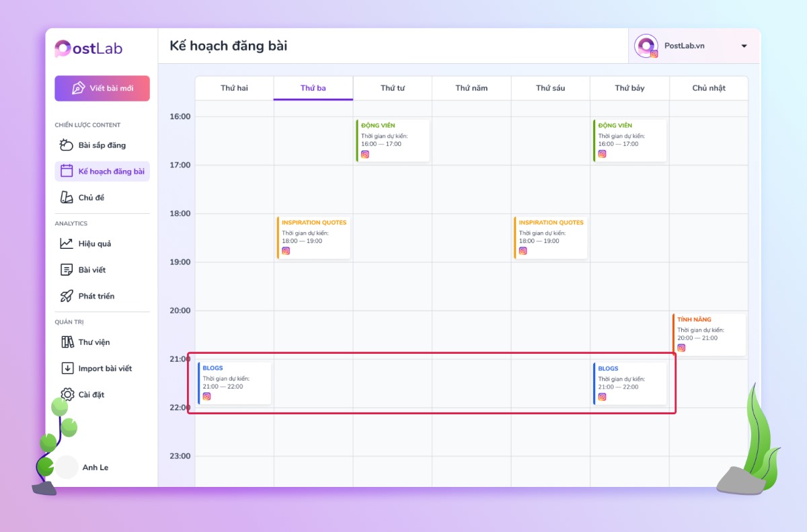The height and width of the screenshot is (532, 807).
Task: Select the Thứ hai day tab
Action: coord(234,88)
